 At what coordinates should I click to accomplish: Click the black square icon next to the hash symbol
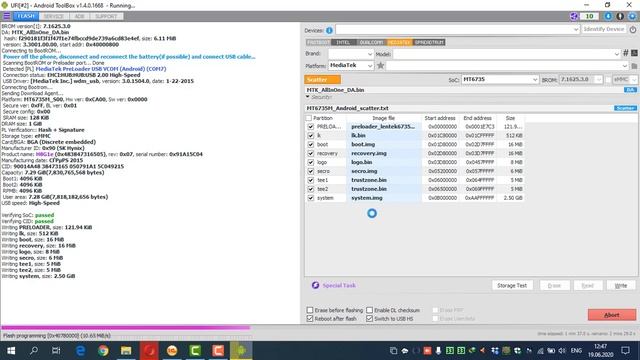coord(634,53)
